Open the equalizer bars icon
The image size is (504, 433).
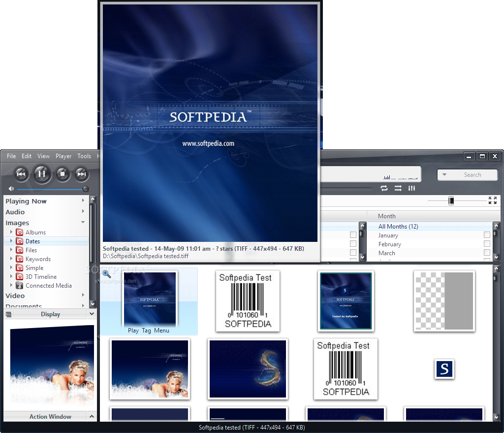pyautogui.click(x=412, y=188)
